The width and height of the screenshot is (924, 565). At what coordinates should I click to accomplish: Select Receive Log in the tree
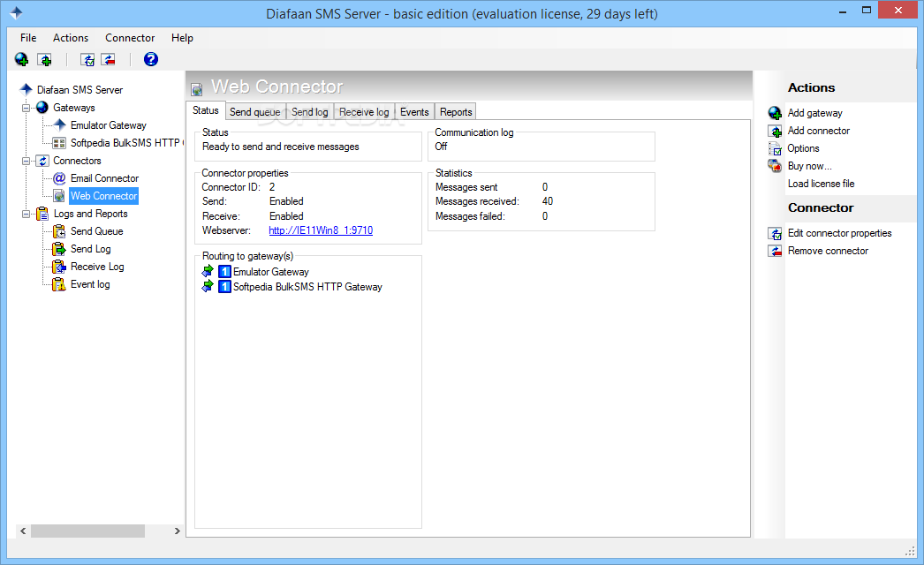click(97, 267)
